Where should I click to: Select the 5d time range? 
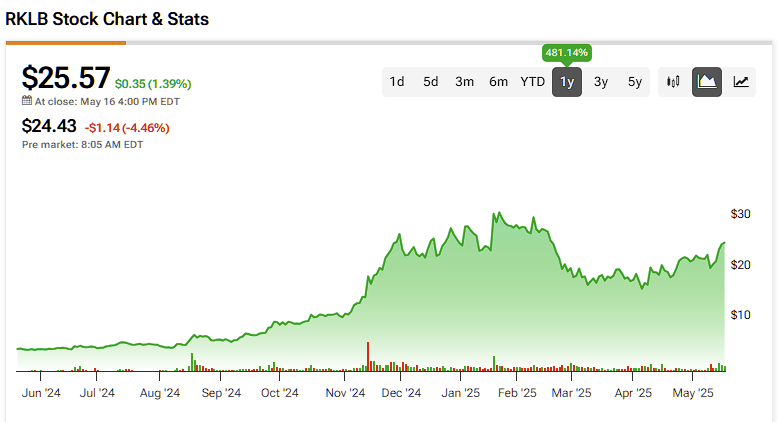(431, 82)
